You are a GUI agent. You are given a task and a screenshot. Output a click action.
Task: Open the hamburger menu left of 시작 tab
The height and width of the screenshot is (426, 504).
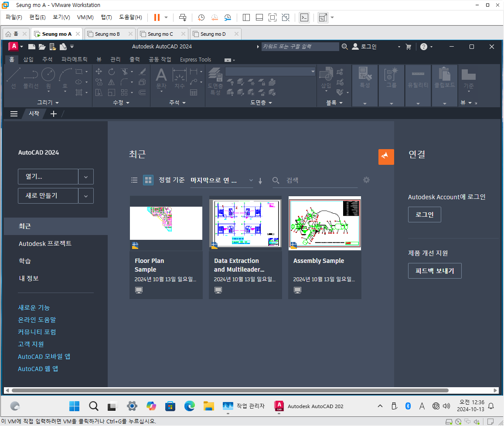[14, 114]
